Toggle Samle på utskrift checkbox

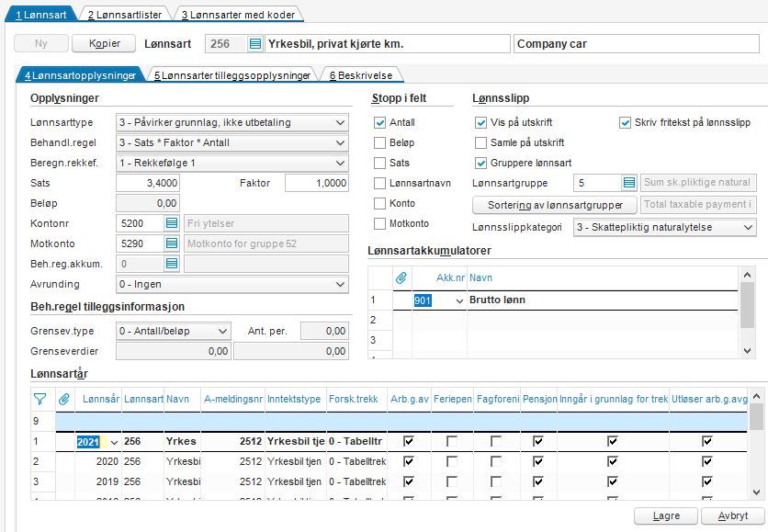click(x=480, y=142)
